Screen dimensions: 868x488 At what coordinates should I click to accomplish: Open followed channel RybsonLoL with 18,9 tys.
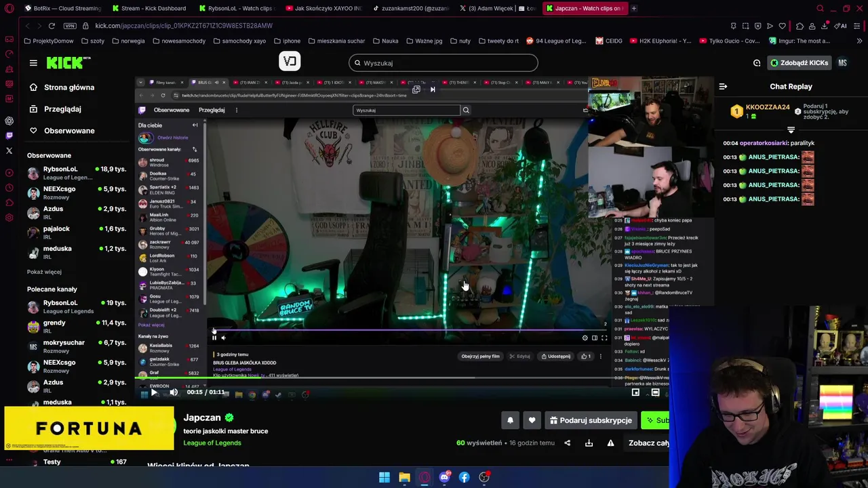(77, 173)
